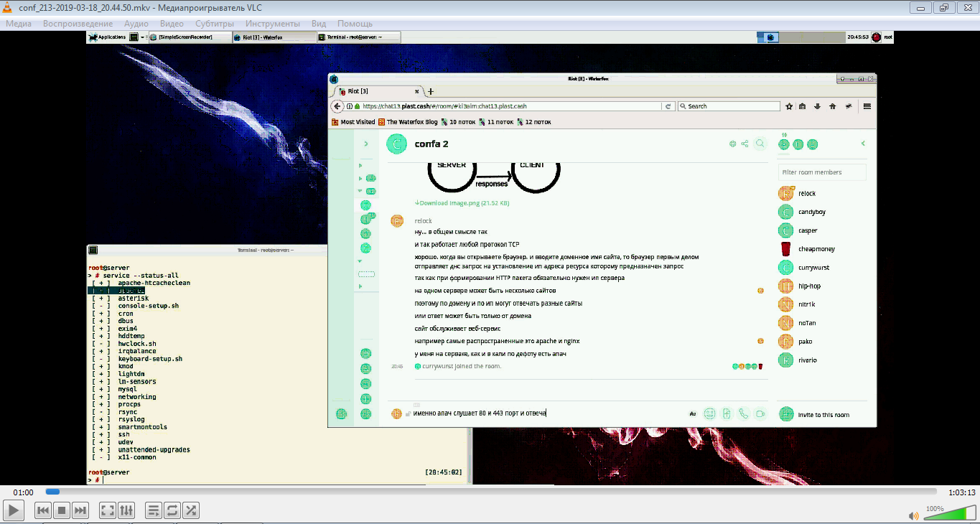Close the Riot [3] browser tab
The width and height of the screenshot is (980, 524).
coord(418,91)
